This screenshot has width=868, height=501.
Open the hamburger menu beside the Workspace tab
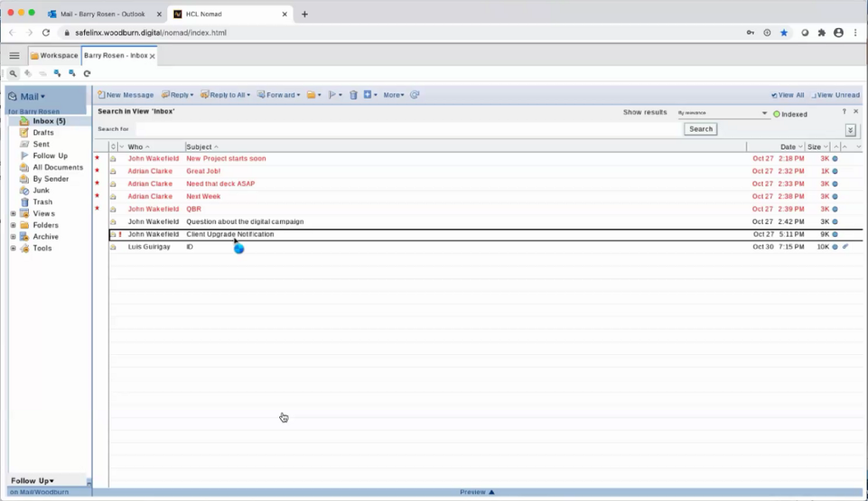[x=14, y=55]
